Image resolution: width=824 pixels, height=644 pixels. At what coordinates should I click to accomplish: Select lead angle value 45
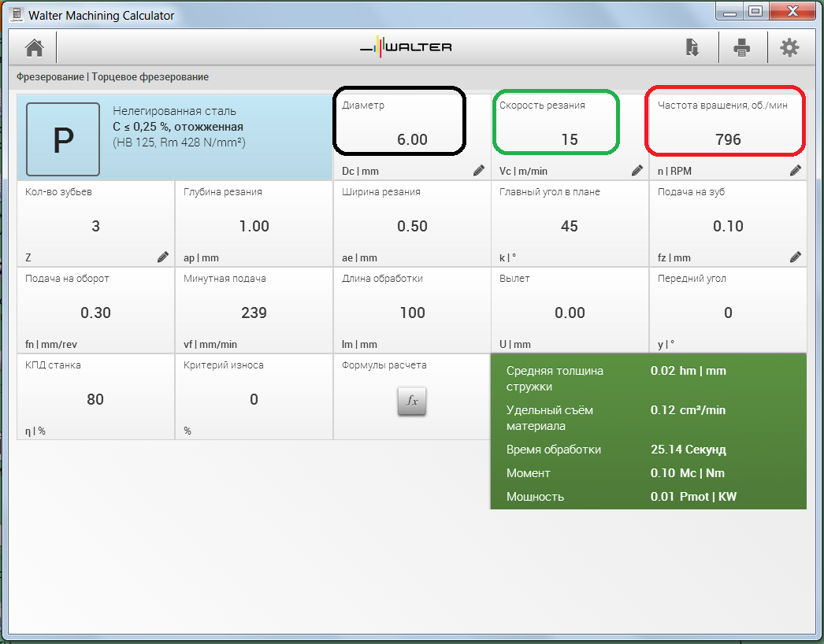click(570, 226)
